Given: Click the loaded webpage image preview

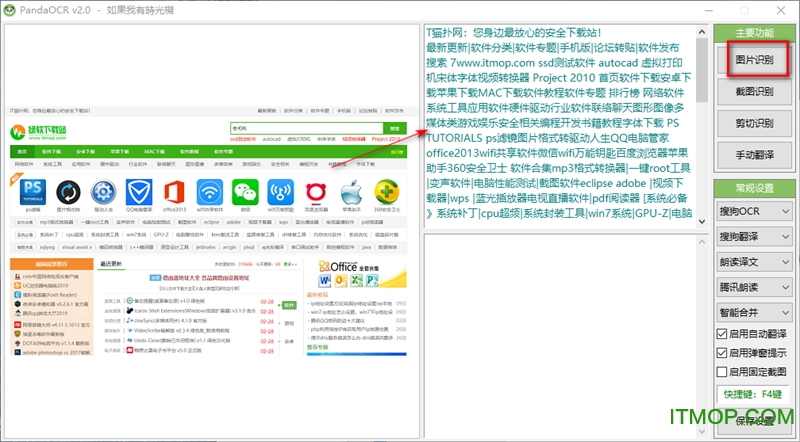Looking at the screenshot, I should (209, 231).
